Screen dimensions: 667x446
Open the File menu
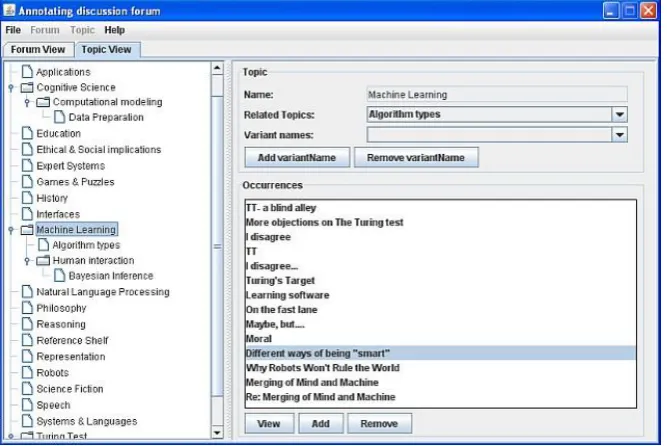(x=13, y=30)
